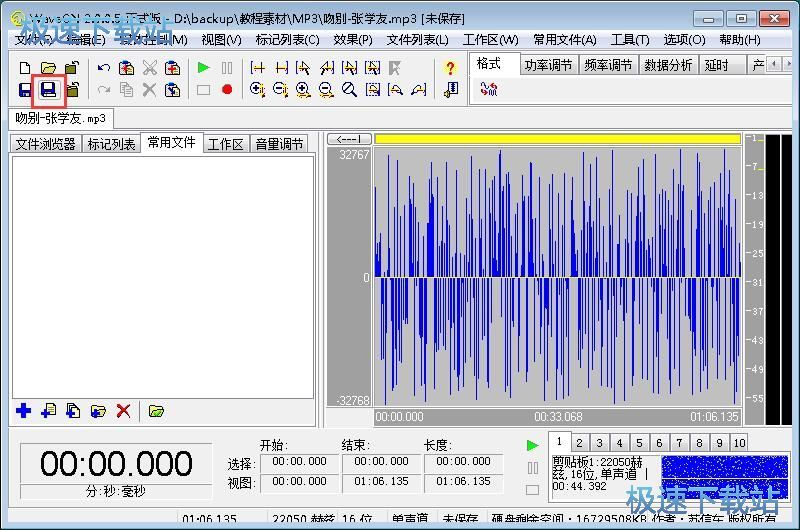This screenshot has height=530, width=800.
Task: Open the 工作区(W) menu
Action: [x=490, y=40]
